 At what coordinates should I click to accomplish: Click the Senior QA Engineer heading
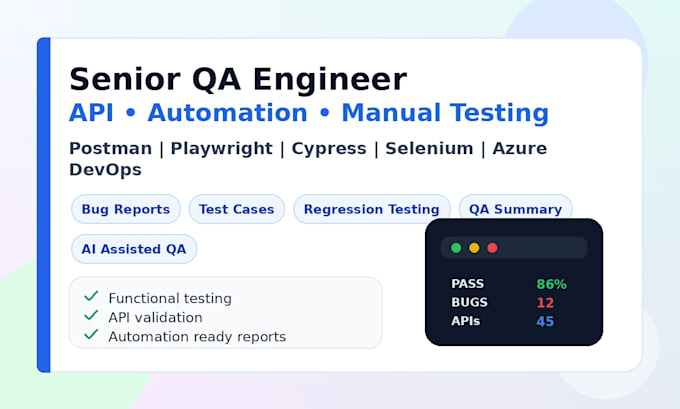point(238,79)
